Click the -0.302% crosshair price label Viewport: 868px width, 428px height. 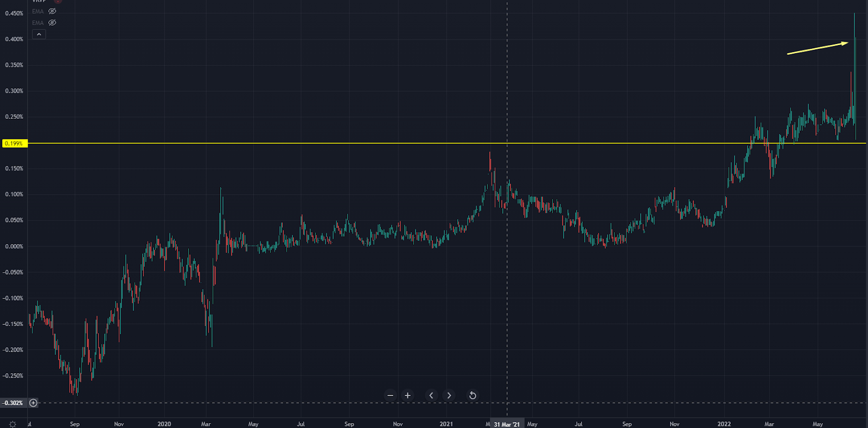pos(13,403)
